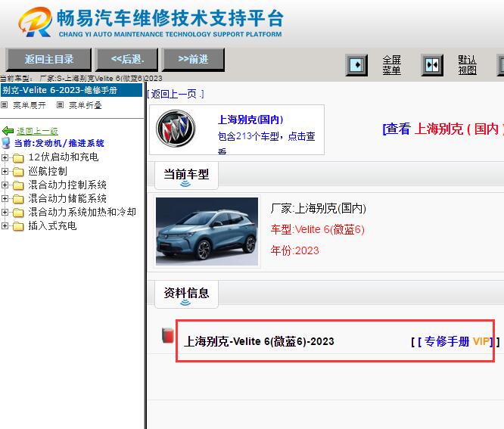Image resolution: width=504 pixels, height=429 pixels.
Task: Click red book icon beside manual
Action: tap(167, 335)
